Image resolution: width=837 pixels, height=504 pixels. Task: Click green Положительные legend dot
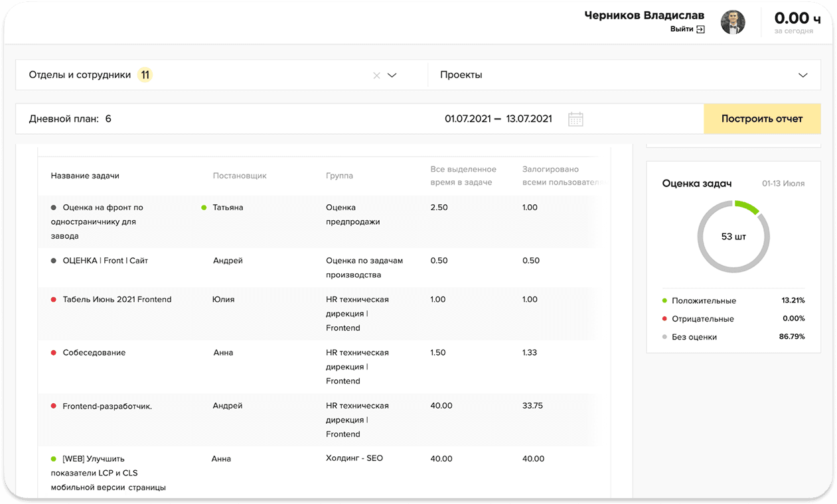[665, 300]
